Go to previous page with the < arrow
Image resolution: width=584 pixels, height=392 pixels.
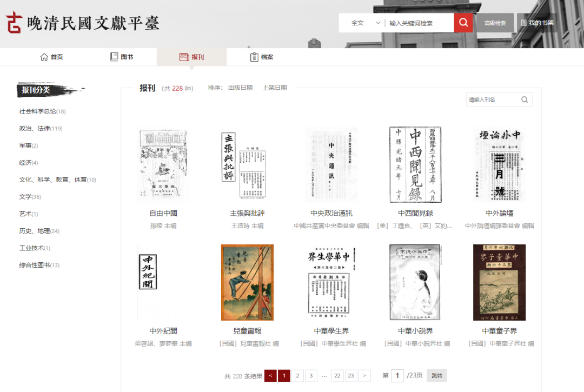[270, 376]
